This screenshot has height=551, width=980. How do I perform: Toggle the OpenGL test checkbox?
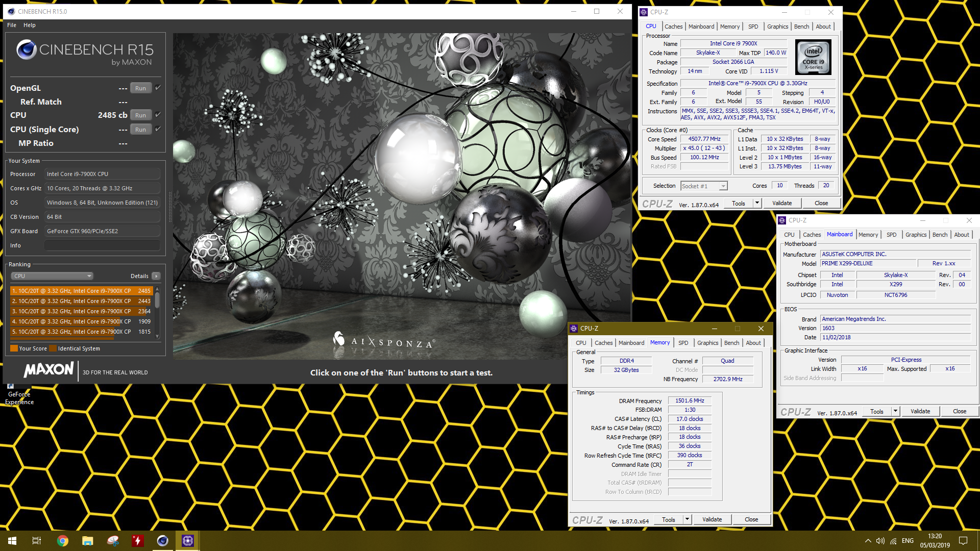[158, 88]
